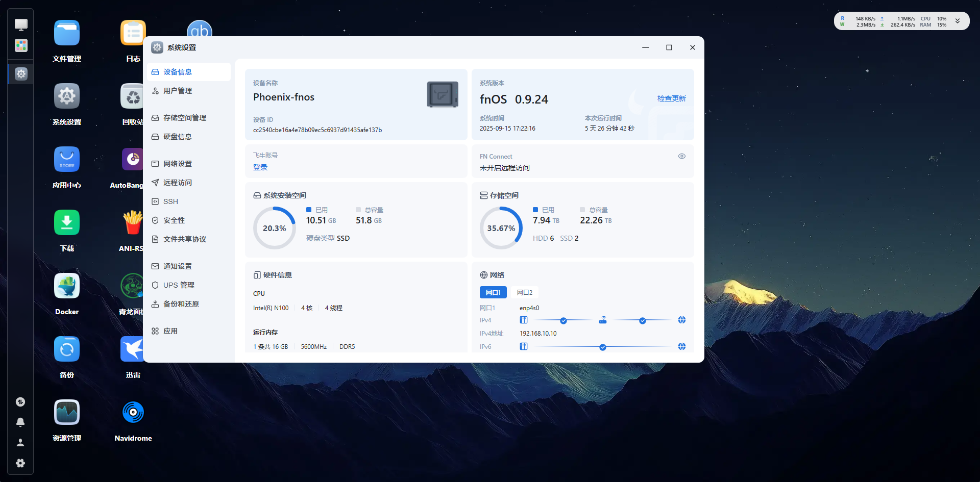Open the bottom dock settings gear
Screen dimensions: 980x482
click(x=20, y=463)
